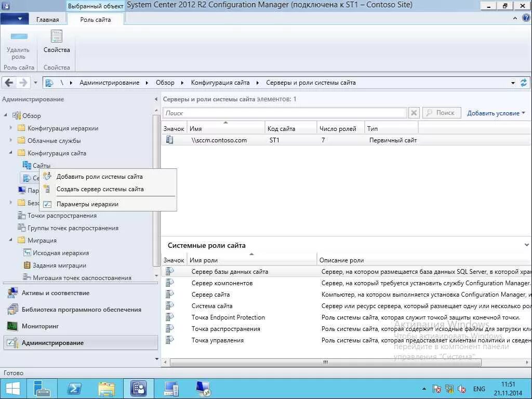Click the horizontal scrollbar of the roles pane
This screenshot has width=532, height=399.
(325, 362)
